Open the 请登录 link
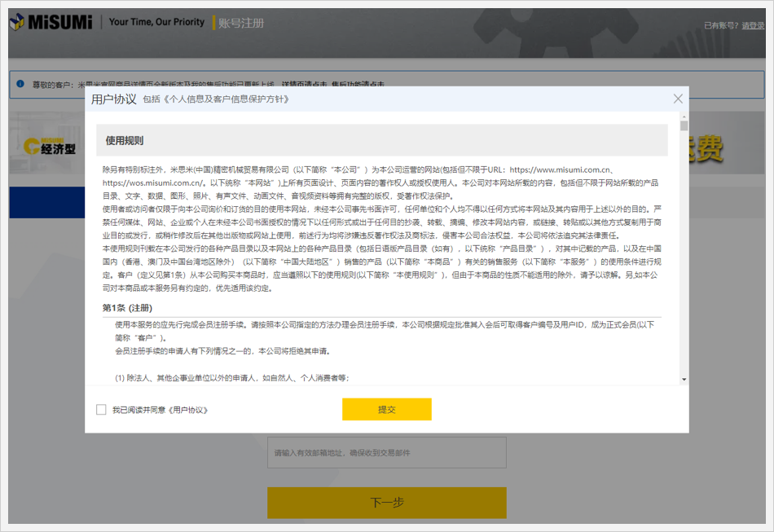This screenshot has height=532, width=774. pyautogui.click(x=753, y=25)
